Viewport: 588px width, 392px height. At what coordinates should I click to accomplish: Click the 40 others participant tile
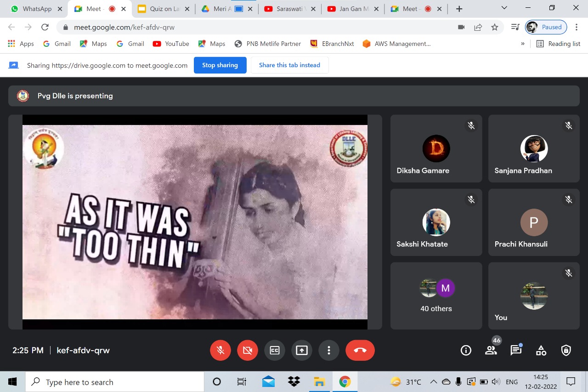click(436, 295)
